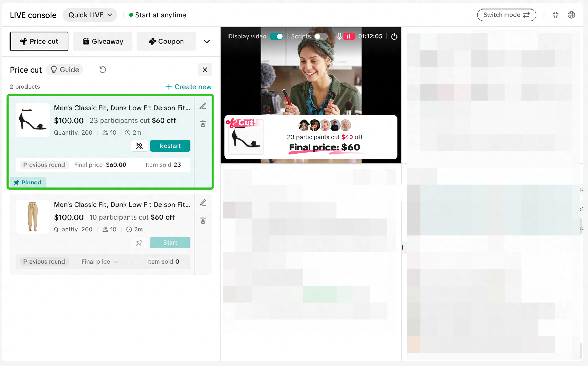
Task: Expand more promotion tools chevron
Action: click(x=207, y=41)
